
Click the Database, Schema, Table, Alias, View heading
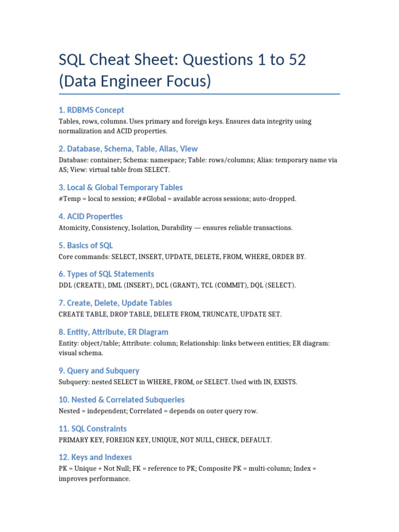pos(128,149)
